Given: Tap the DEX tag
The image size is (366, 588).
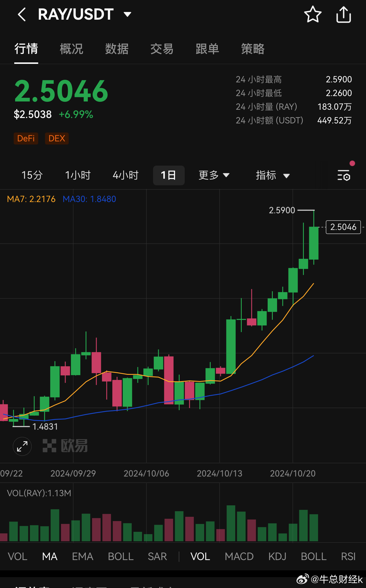Looking at the screenshot, I should 57,139.
